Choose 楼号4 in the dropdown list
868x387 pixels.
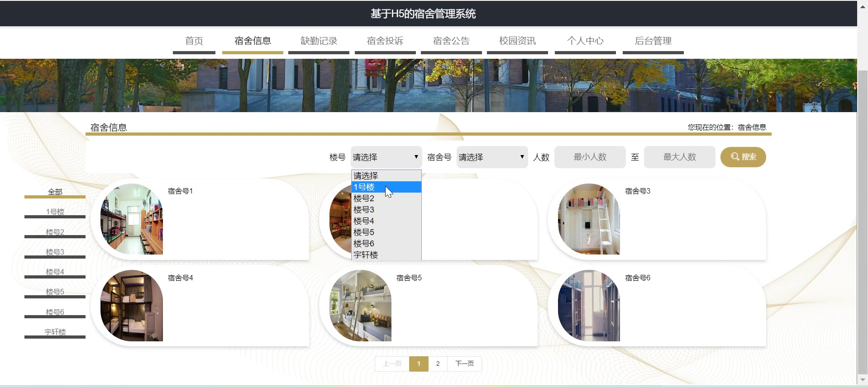pos(386,221)
